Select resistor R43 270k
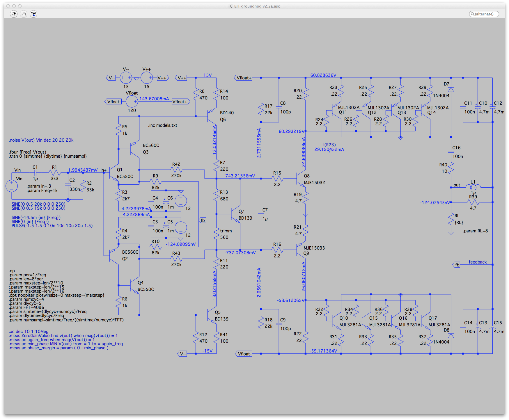509x420 pixels. 176,259
